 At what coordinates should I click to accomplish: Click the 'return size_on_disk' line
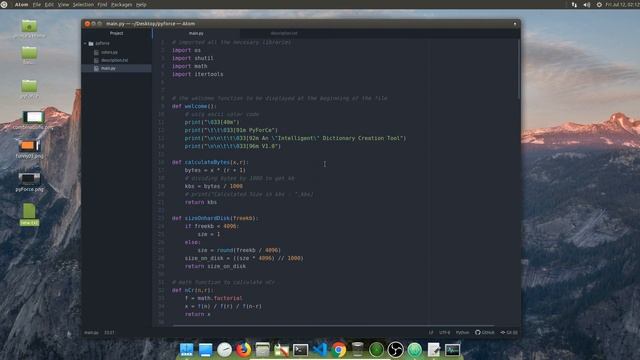coord(215,266)
